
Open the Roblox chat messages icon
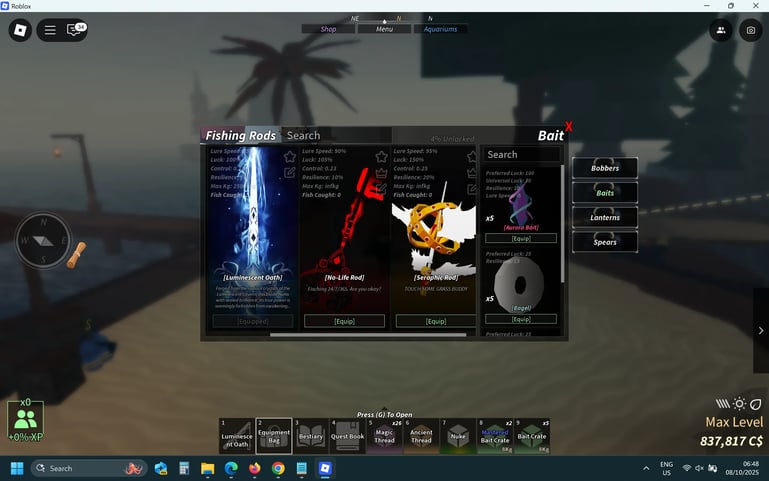click(75, 31)
